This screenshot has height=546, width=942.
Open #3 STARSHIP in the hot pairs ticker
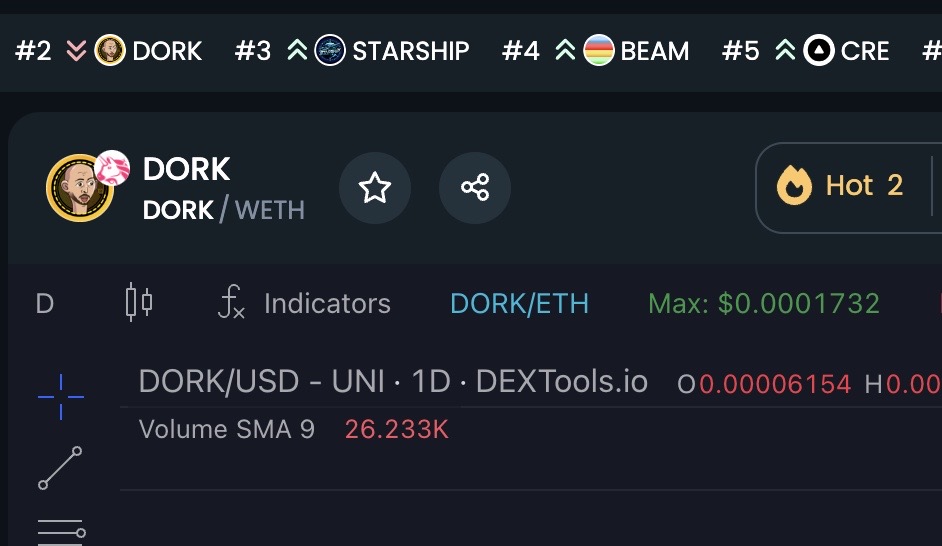(352, 50)
